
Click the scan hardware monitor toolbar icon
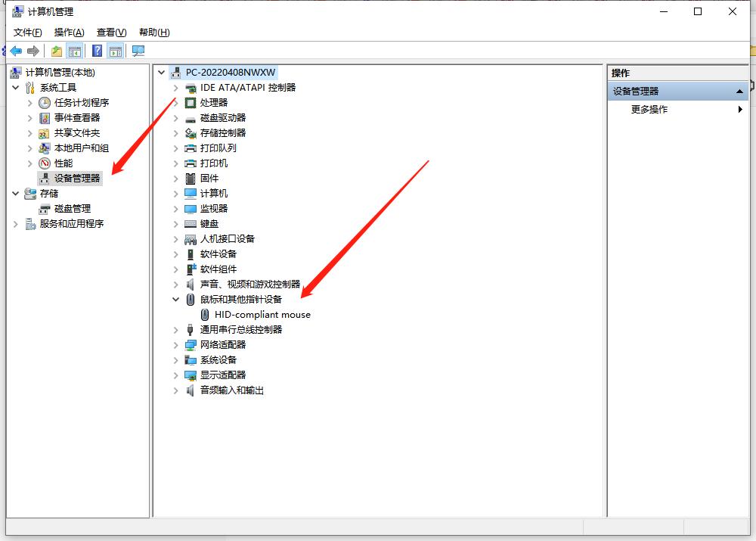coord(138,51)
